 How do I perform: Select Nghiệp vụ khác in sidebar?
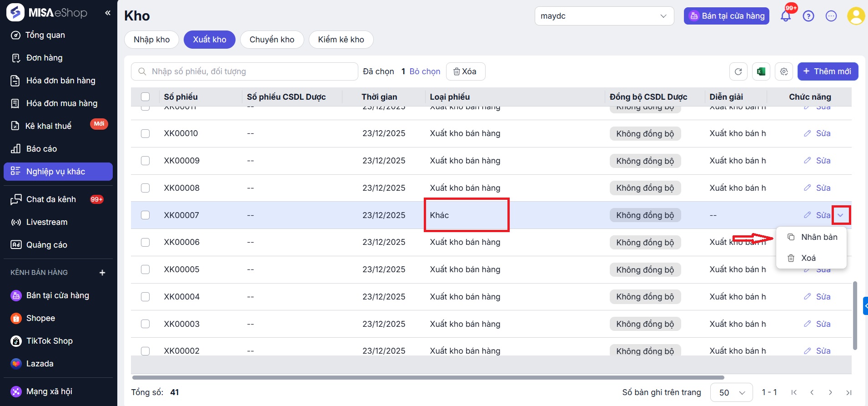click(58, 172)
